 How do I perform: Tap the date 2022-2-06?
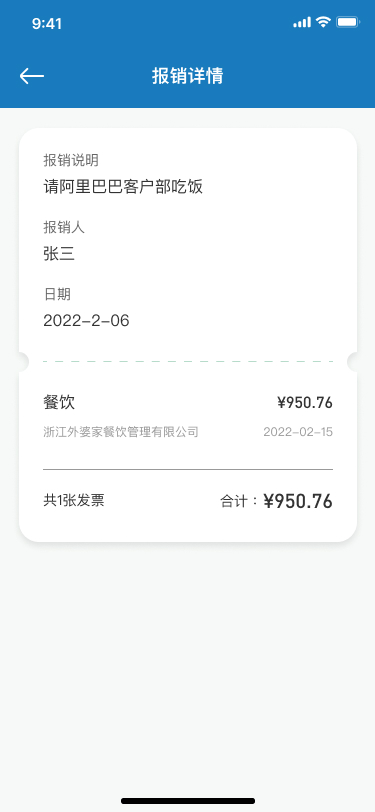point(86,321)
